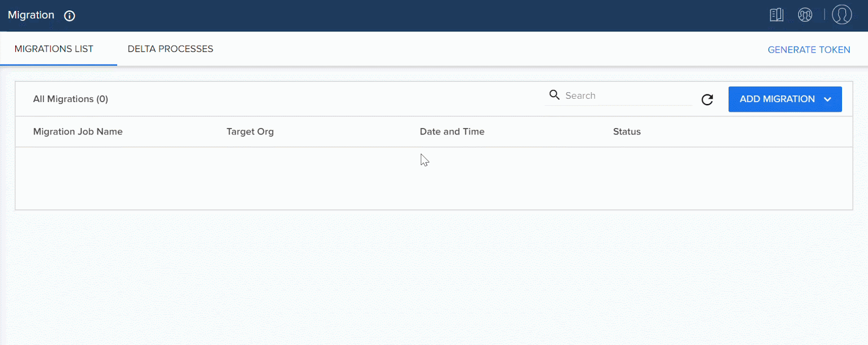Click the Migration Job Name column header
Screen dimensions: 868x345
(78, 131)
